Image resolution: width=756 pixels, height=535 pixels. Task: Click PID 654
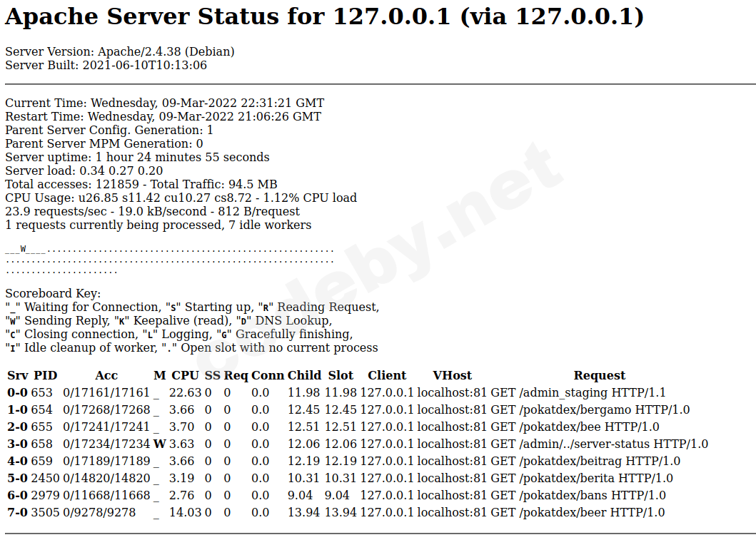click(x=41, y=409)
